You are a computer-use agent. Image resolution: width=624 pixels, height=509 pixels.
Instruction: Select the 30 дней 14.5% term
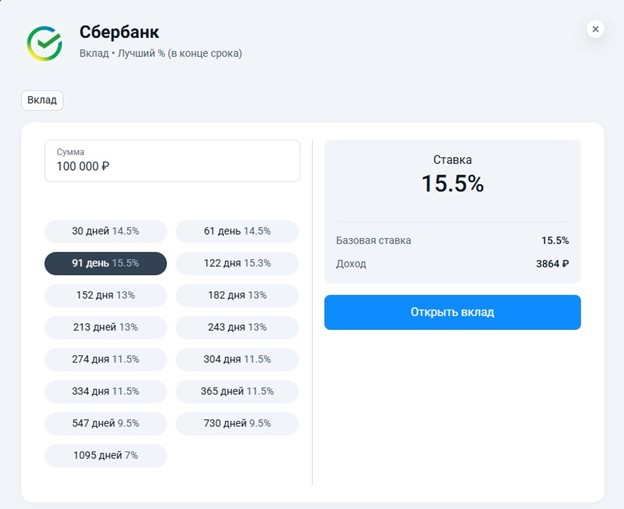click(x=105, y=231)
